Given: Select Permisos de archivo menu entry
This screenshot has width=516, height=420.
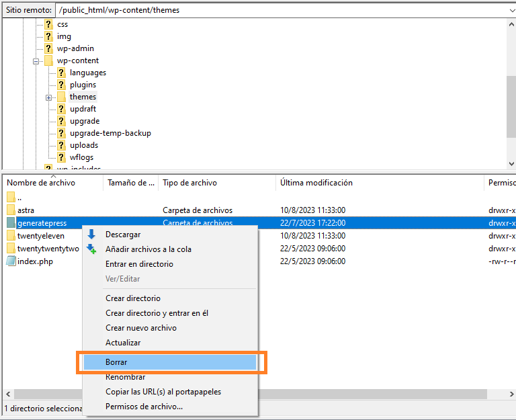Looking at the screenshot, I should tap(144, 407).
